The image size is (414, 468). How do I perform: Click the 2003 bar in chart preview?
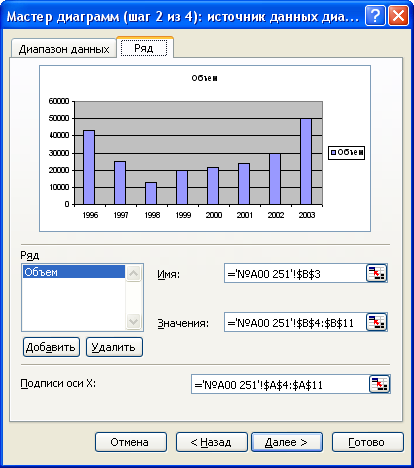[x=306, y=161]
